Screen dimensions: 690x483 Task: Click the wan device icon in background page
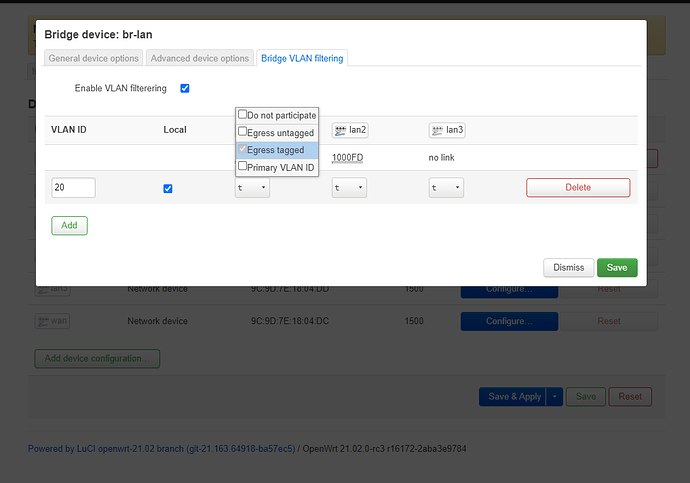click(52, 321)
